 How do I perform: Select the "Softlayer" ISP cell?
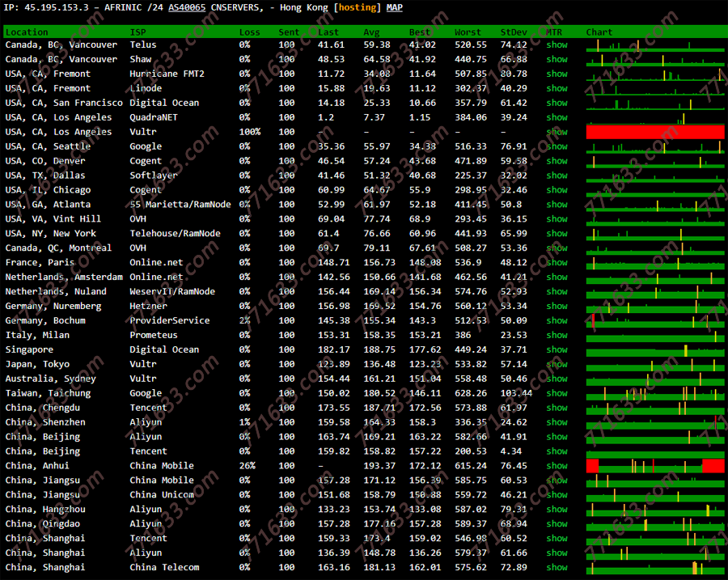[154, 175]
